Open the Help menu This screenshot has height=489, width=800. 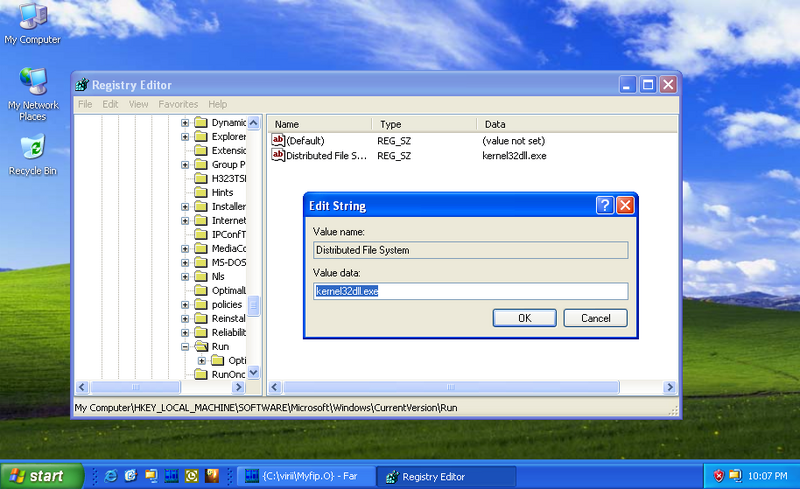point(217,104)
